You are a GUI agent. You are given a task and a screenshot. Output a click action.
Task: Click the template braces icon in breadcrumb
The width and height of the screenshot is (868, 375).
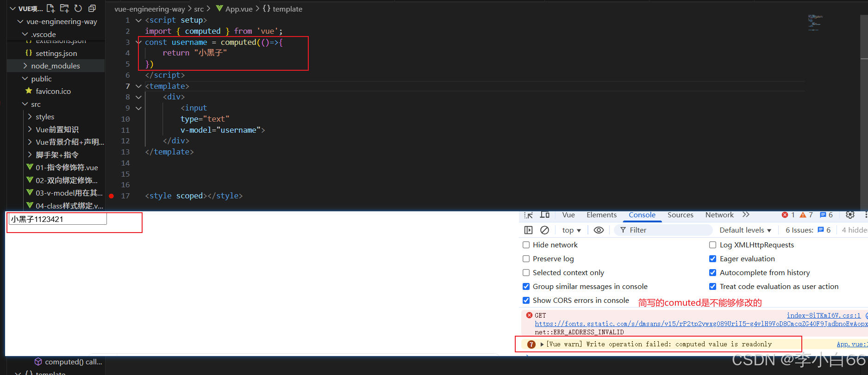(267, 8)
